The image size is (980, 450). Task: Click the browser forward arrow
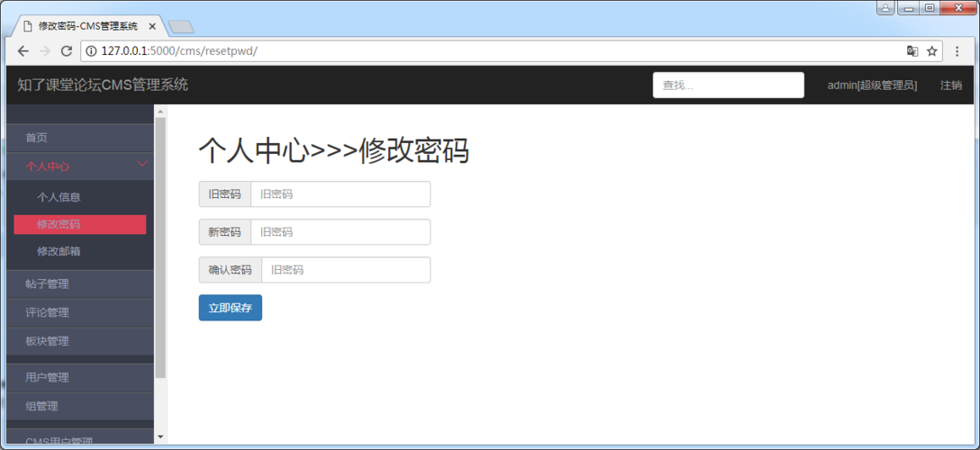click(x=44, y=51)
